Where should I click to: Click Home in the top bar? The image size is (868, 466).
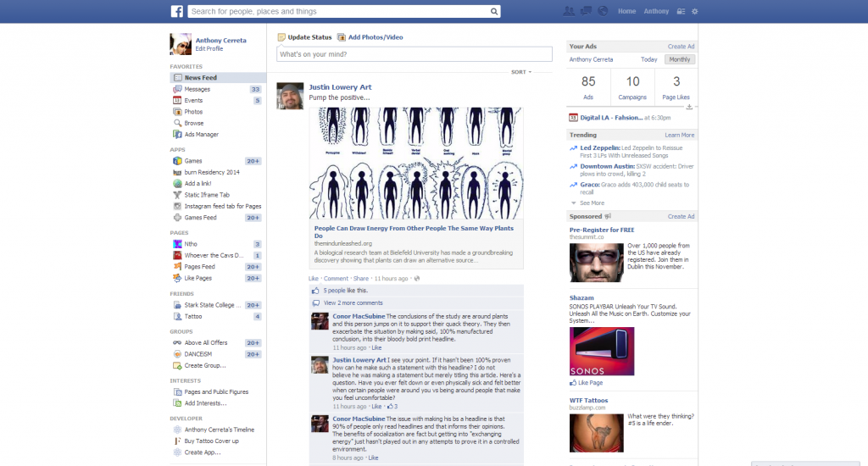click(626, 11)
